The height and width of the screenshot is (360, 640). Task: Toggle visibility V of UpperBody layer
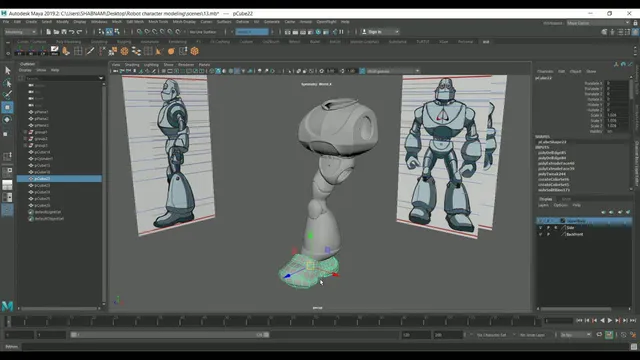click(x=540, y=221)
